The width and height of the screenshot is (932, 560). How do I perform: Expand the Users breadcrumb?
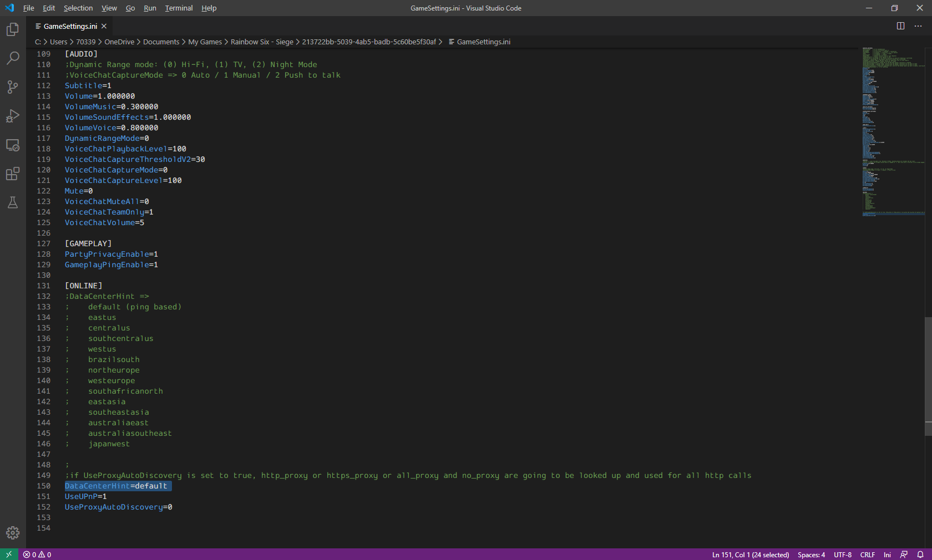click(x=58, y=42)
